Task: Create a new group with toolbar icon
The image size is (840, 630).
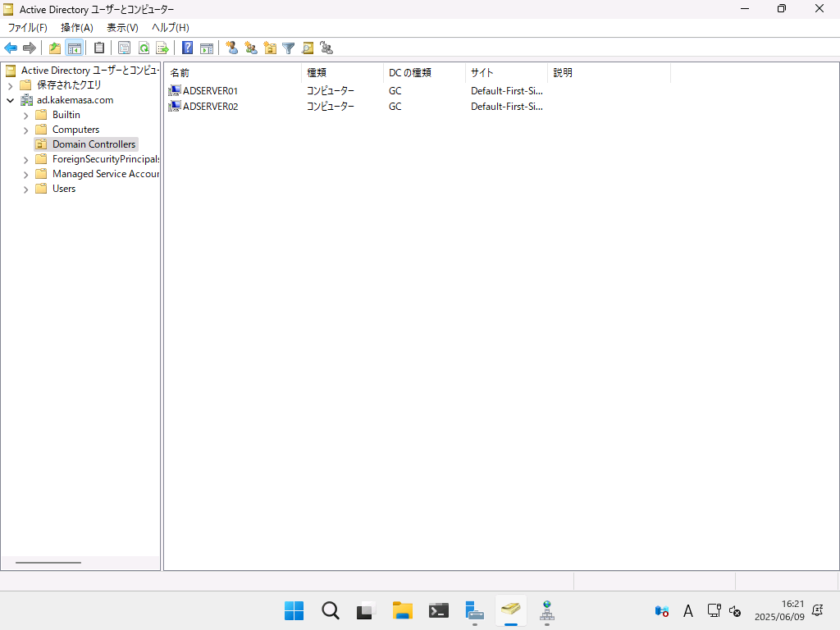Action: click(251, 48)
